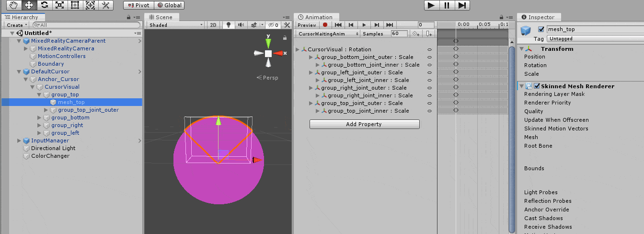Viewport: 644px width, 234px height.
Task: Open Hierarchy panel options menu
Action: click(x=138, y=18)
